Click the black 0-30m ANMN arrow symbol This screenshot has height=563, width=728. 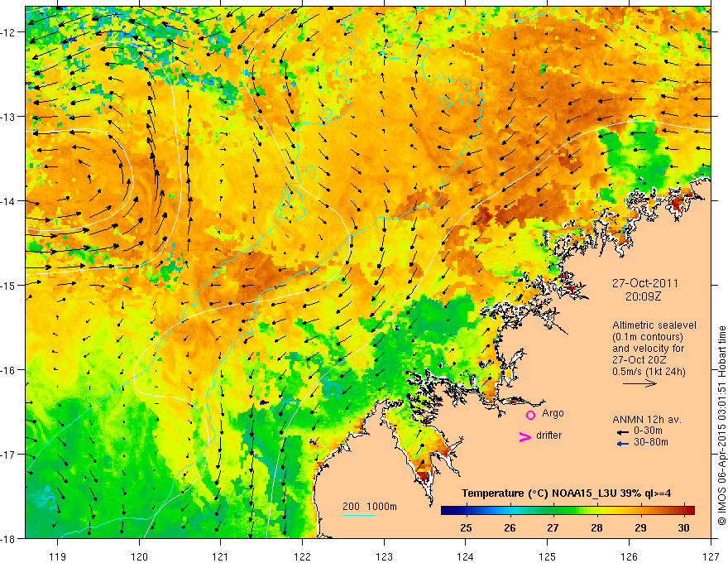(x=622, y=432)
